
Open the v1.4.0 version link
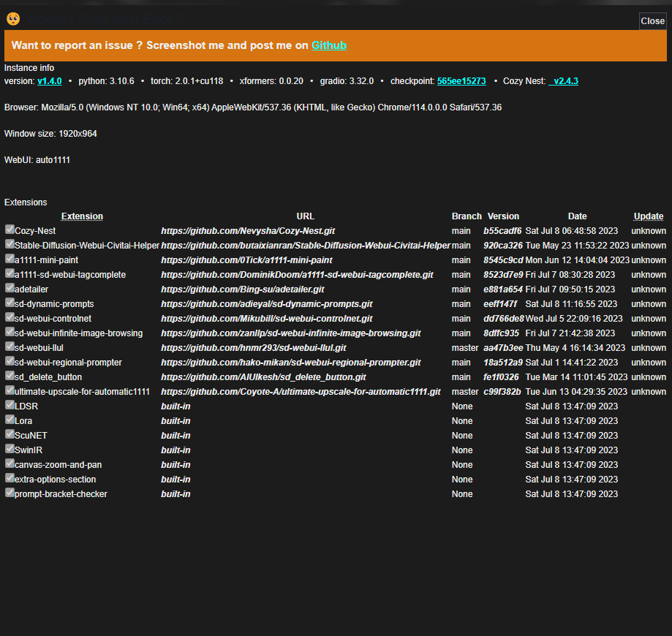[x=49, y=81]
